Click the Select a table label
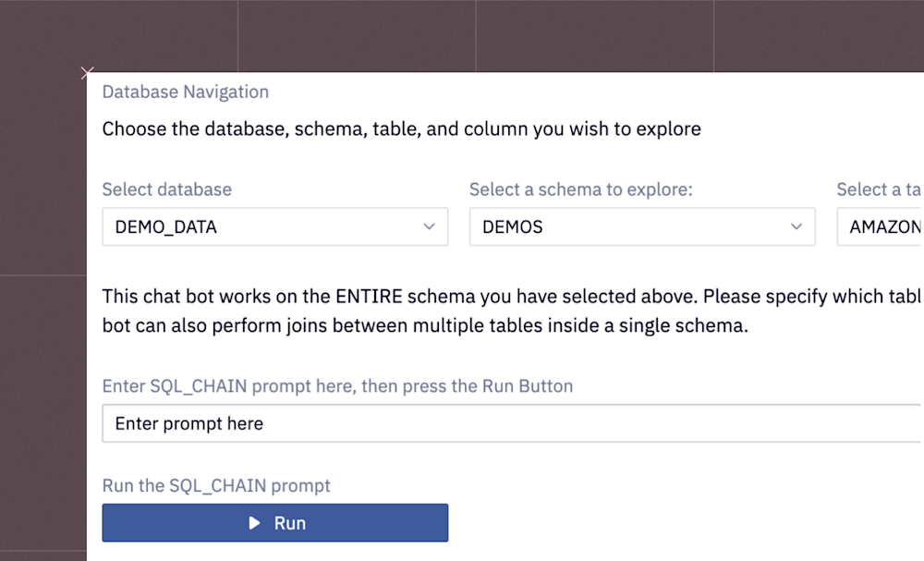Screen dimensions: 924x561 coord(878,189)
